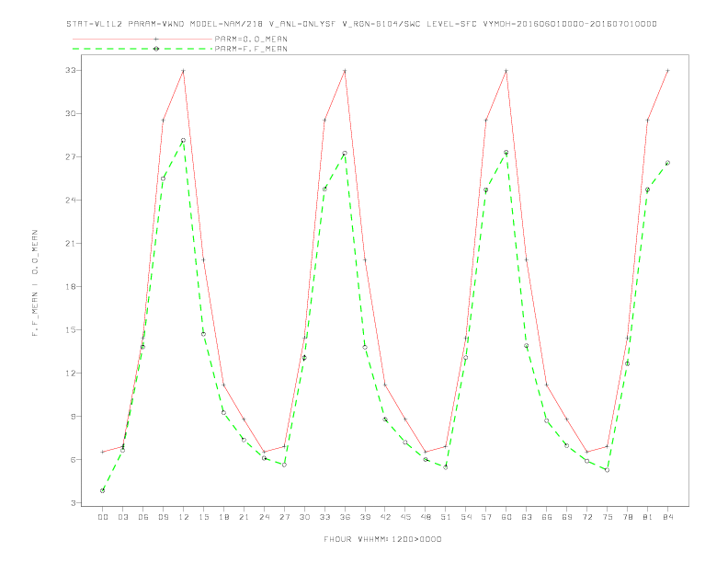This screenshot has height=563, width=728.
Task: Click x-axis tick label 27
Action: pos(284,517)
